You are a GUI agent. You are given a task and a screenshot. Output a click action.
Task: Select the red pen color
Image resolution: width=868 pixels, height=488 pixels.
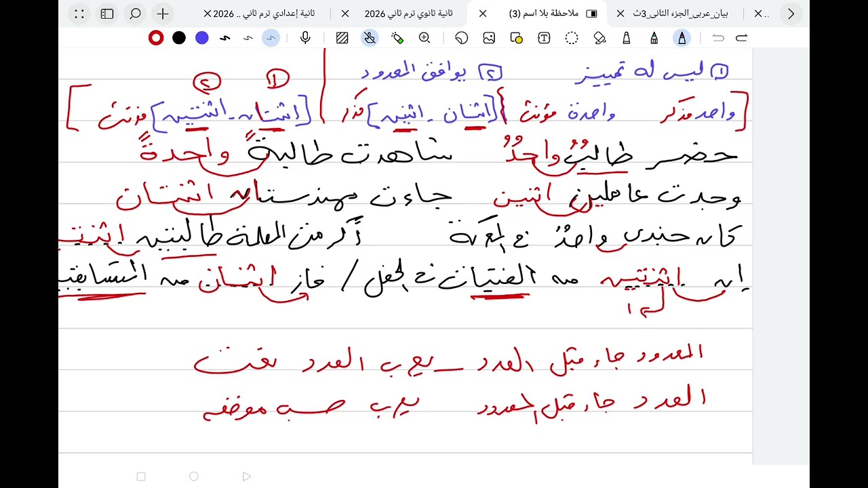point(156,38)
